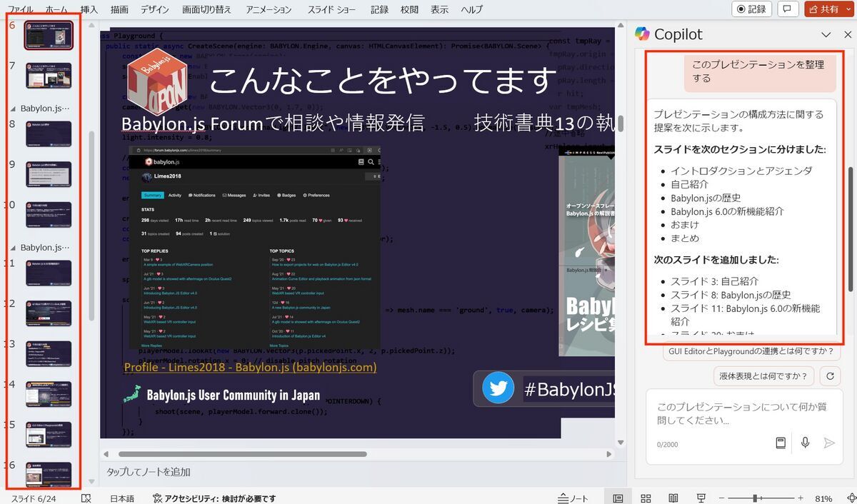Click the microphone icon in Copilot input
The height and width of the screenshot is (504, 857).
coord(805,443)
